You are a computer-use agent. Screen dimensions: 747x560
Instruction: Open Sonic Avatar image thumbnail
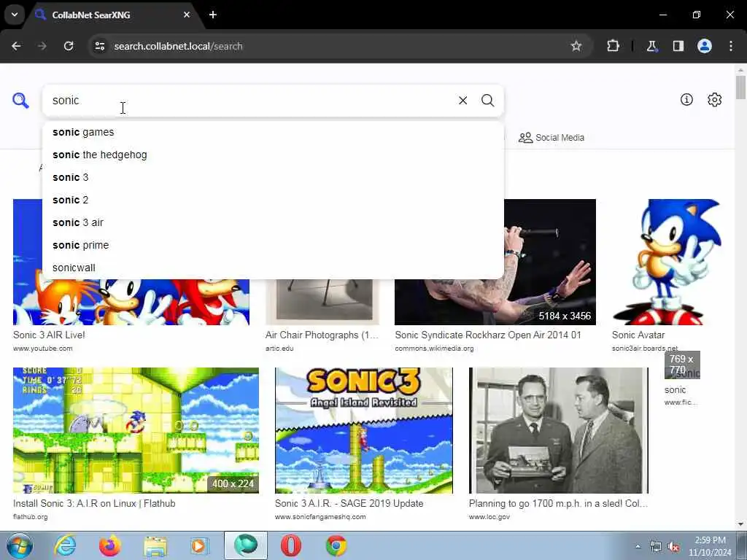(667, 262)
